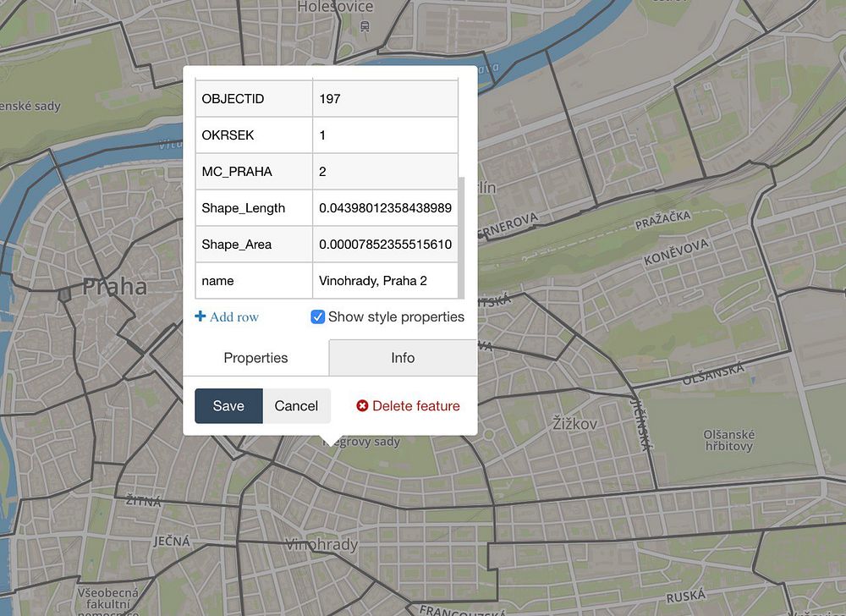Click the Shape_Length value field
The image size is (846, 616).
(385, 207)
